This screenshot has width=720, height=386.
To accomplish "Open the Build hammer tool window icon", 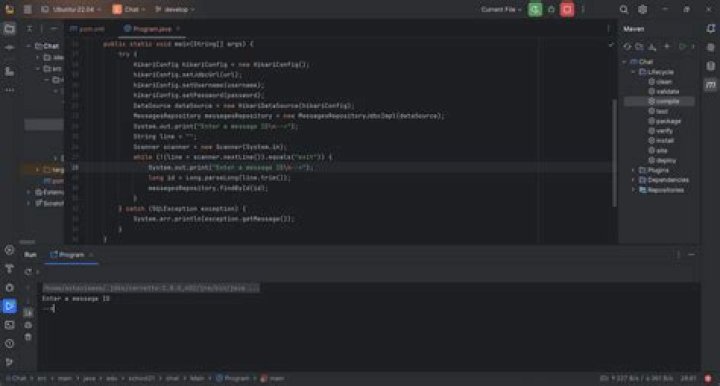I will point(9,269).
